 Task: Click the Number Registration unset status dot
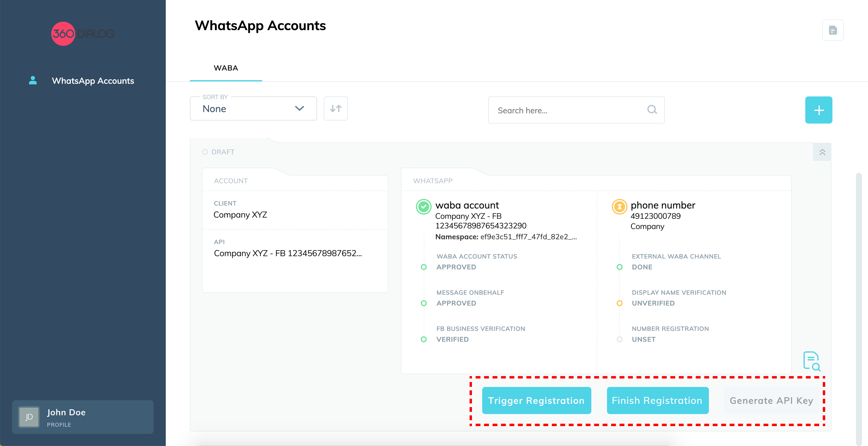[619, 339]
